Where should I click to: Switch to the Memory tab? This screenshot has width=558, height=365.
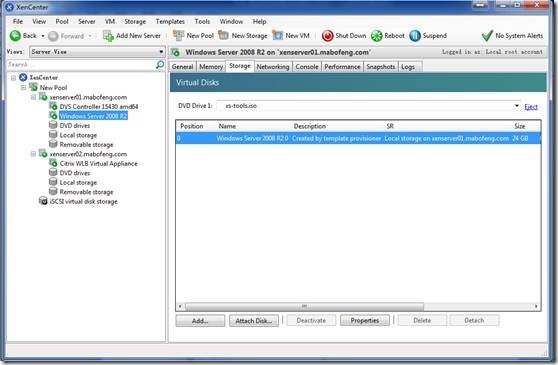coord(211,67)
